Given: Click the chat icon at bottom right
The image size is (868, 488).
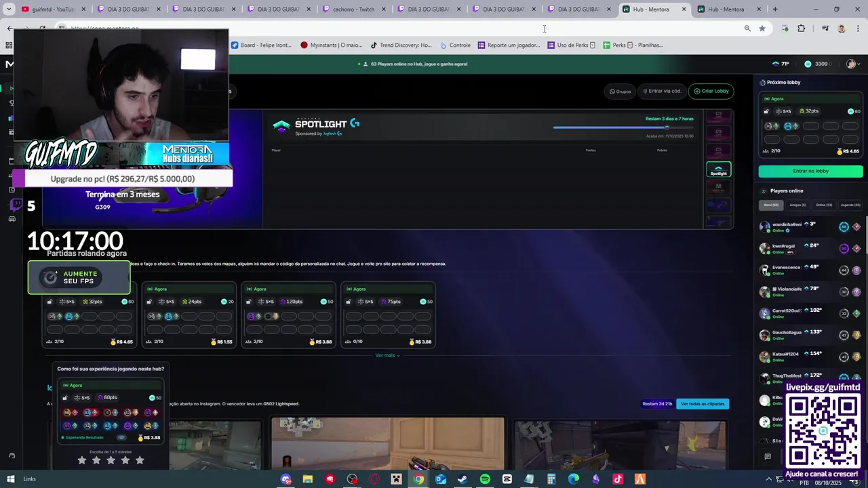Looking at the screenshot, I should point(768,457).
